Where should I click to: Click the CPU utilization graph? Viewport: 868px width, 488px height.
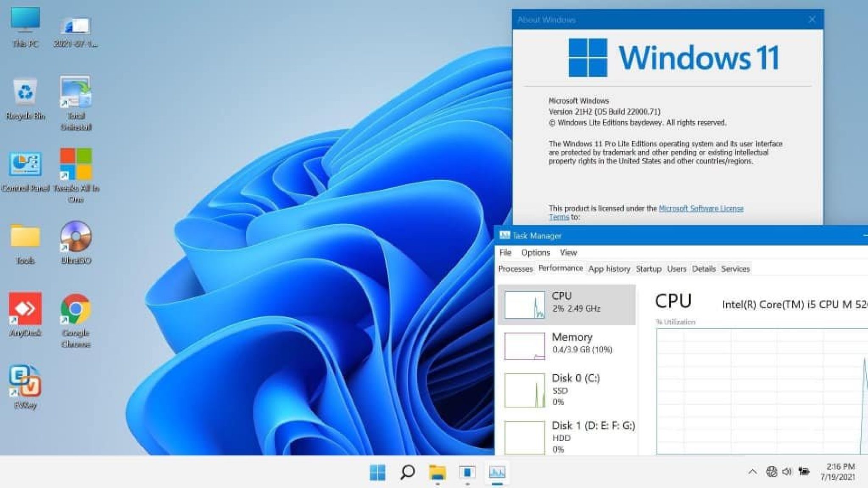[762, 391]
